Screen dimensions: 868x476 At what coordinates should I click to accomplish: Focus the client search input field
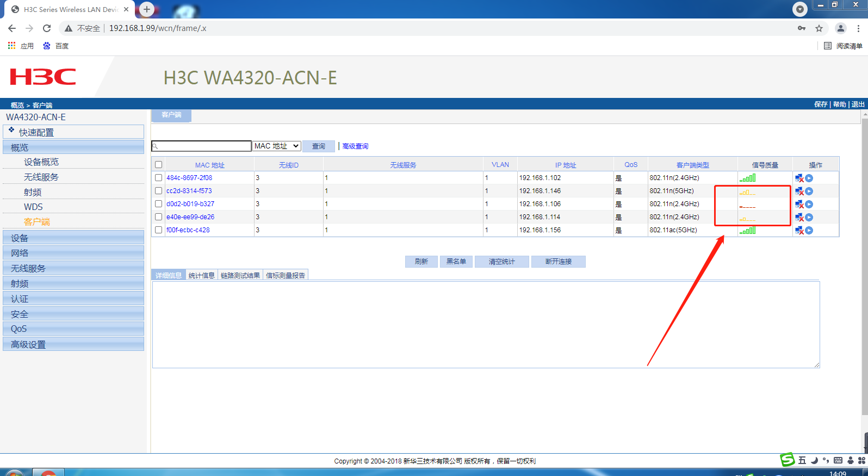click(201, 146)
